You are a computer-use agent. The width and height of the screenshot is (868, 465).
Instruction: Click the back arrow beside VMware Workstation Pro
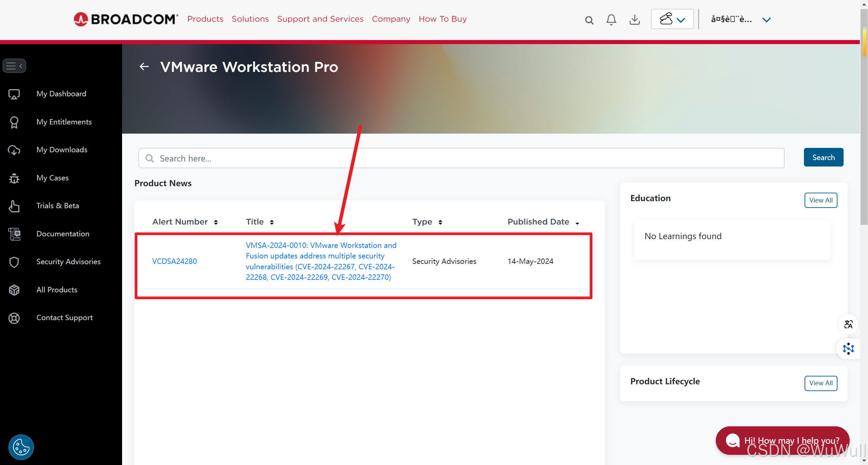click(x=144, y=66)
